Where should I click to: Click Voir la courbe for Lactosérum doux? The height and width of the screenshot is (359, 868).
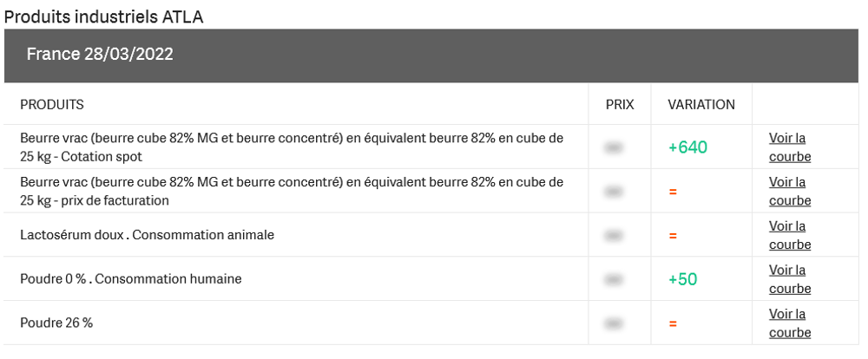pos(789,236)
